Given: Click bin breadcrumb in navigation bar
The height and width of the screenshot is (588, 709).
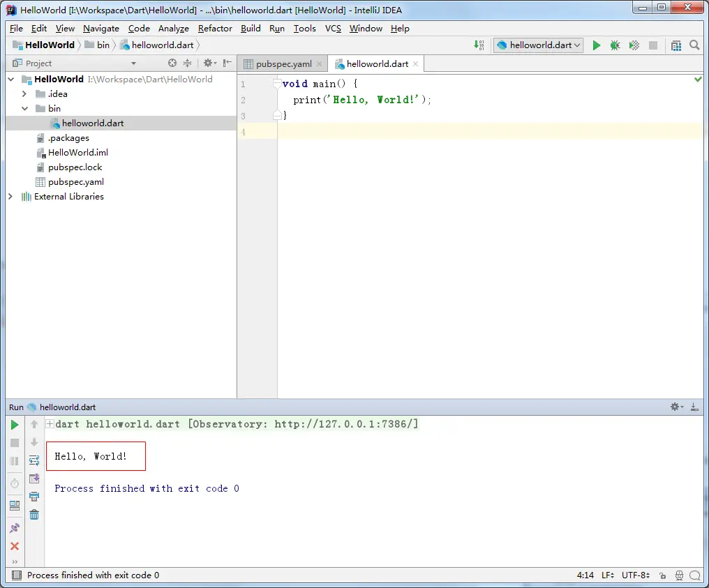Looking at the screenshot, I should point(97,45).
